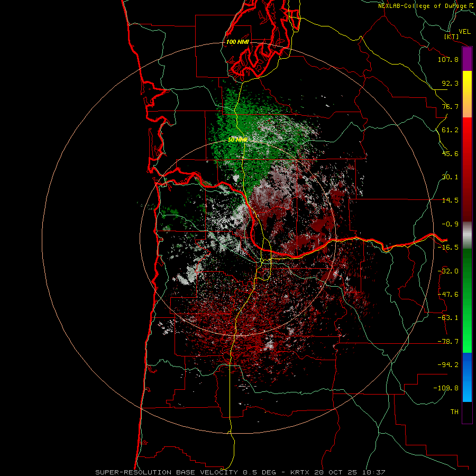Click the yellow-orange segment of the color bar
The image size is (476, 476).
pos(467,95)
